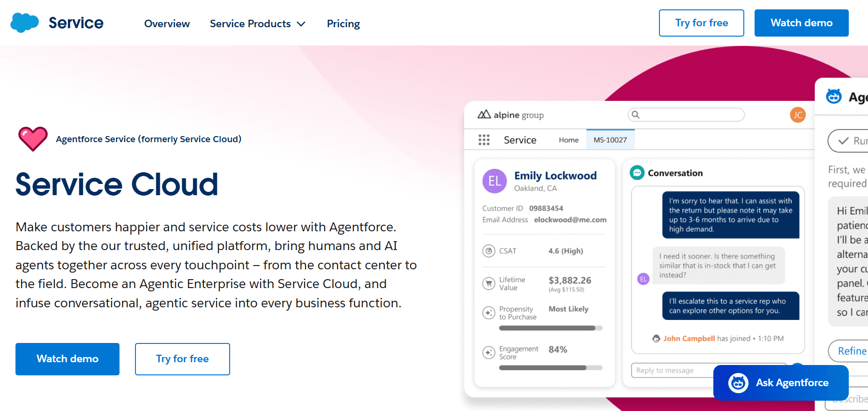Click Watch demo in the header
868x411 pixels.
point(801,23)
